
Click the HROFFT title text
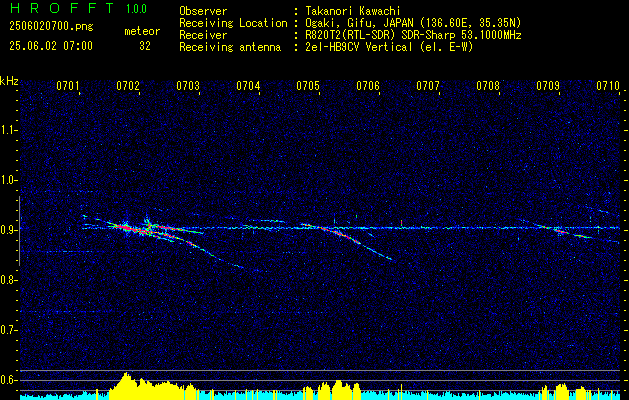pos(63,8)
